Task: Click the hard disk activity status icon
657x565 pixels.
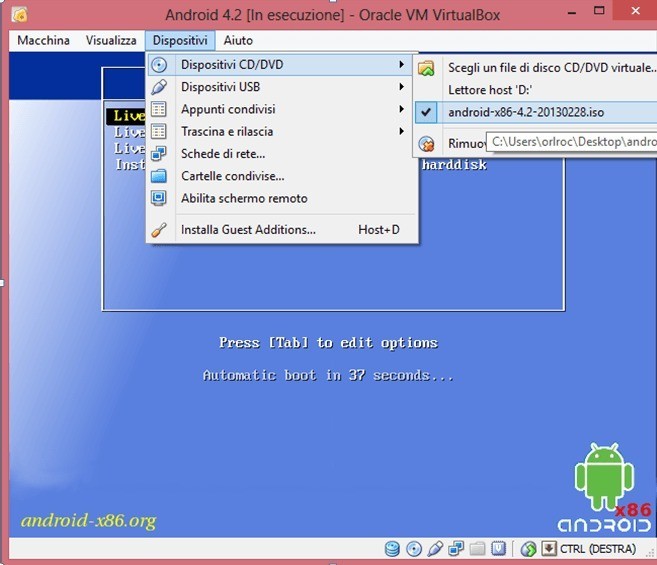Action: [x=392, y=549]
